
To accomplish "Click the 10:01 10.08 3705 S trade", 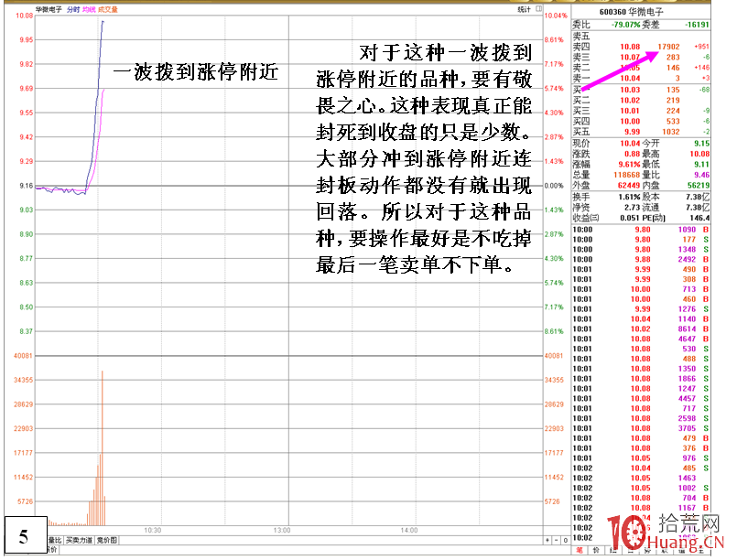I will [x=641, y=428].
